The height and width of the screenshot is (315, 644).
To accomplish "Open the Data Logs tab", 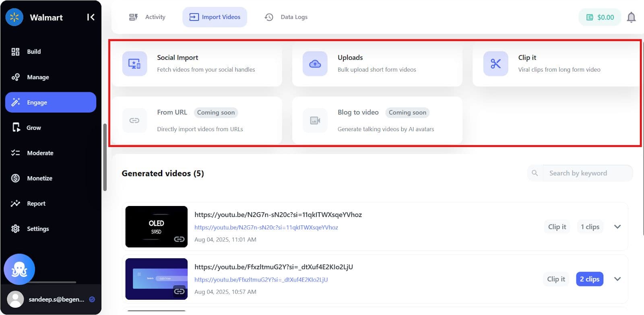I will pos(286,17).
